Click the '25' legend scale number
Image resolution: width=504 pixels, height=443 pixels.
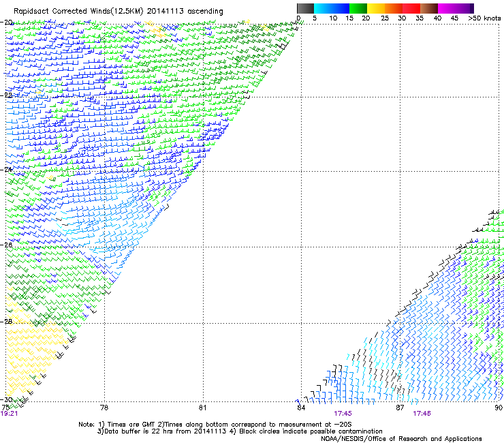tap(384, 18)
